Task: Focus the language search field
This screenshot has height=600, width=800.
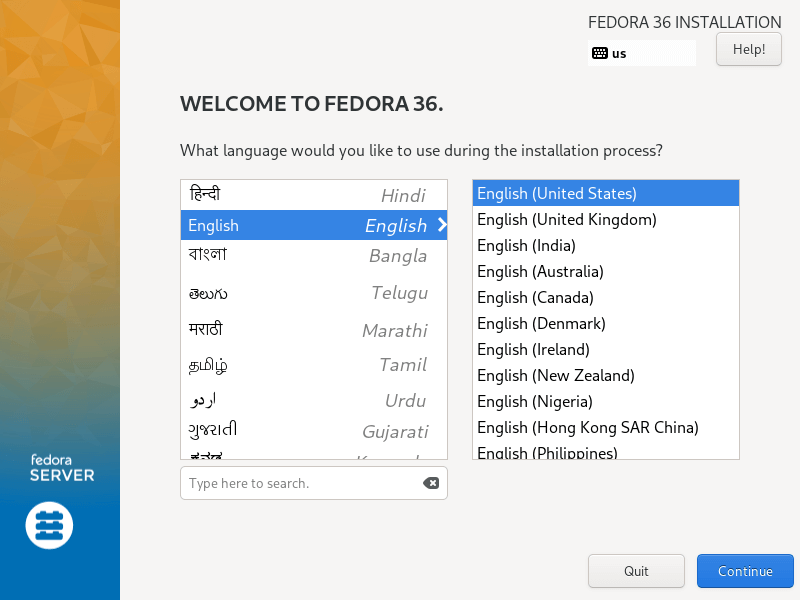Action: click(x=300, y=483)
